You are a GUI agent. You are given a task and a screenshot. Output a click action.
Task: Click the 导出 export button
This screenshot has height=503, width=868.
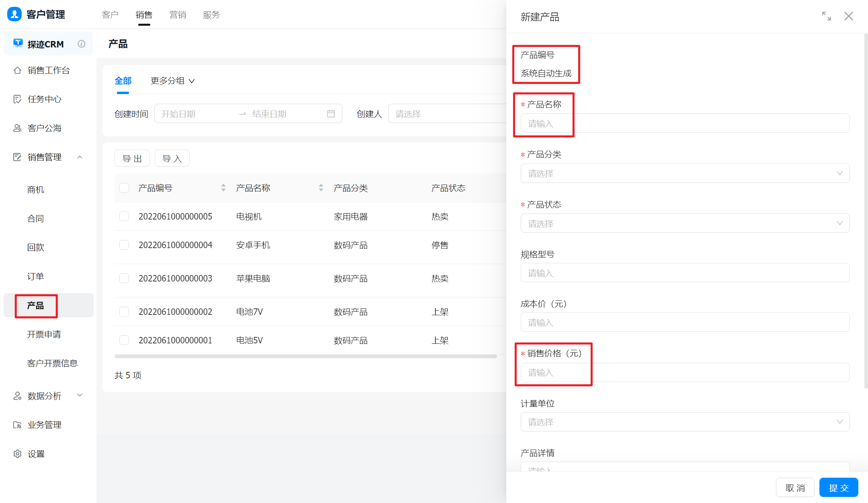[x=132, y=158]
